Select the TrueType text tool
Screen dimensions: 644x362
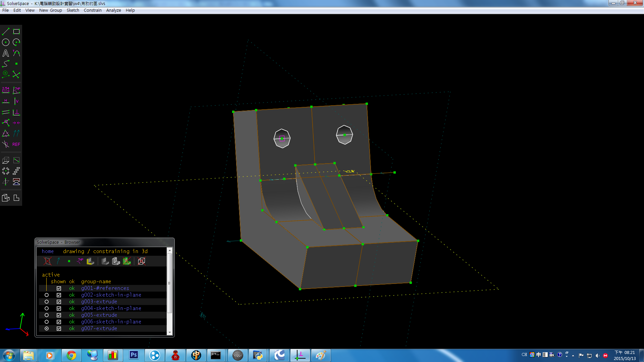coord(6,53)
